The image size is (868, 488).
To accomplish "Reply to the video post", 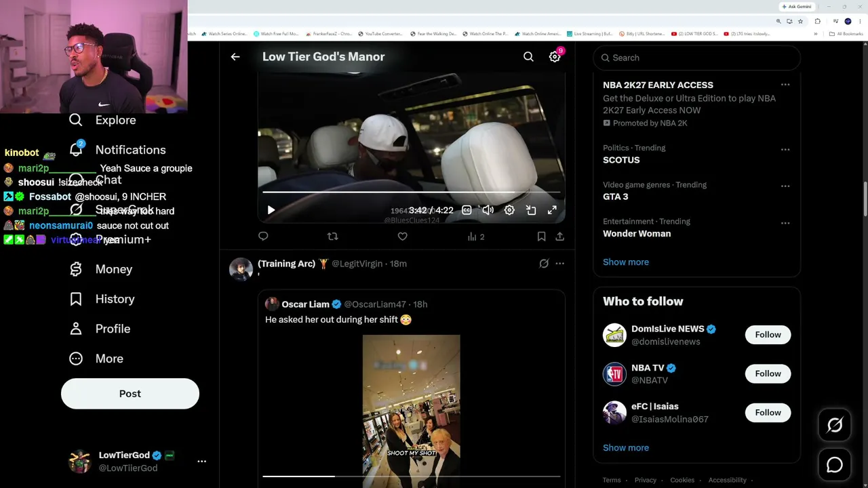I will 263,237.
